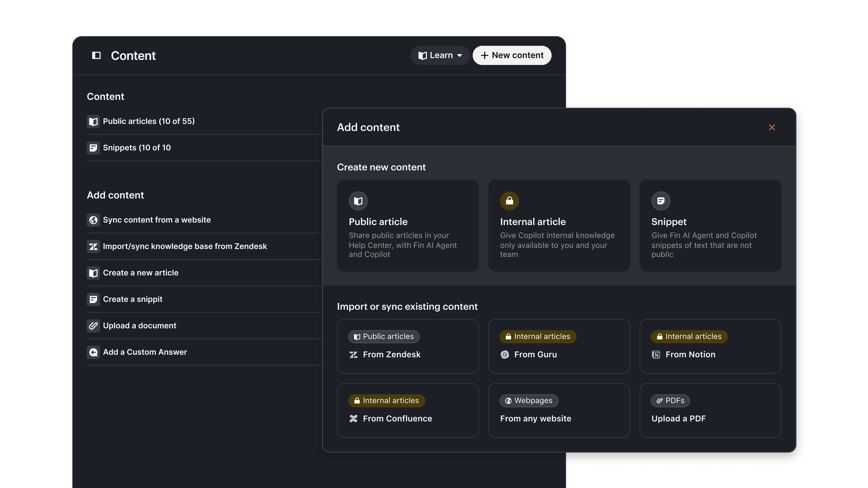Select the Snippet creation card
Screen dimensions: 868x488
click(x=710, y=225)
